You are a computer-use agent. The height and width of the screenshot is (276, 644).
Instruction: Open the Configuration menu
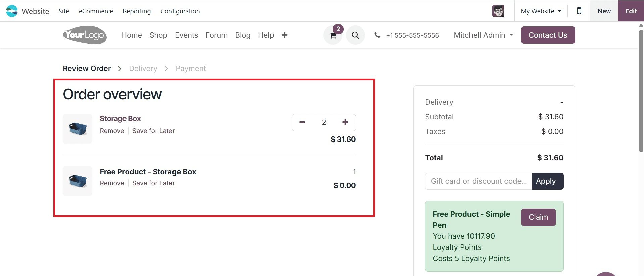coord(180,11)
